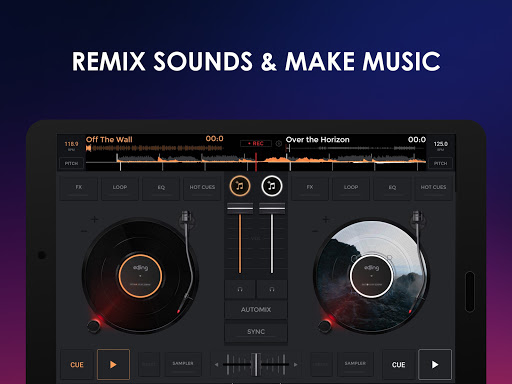The image size is (512, 384).
Task: Play the right deck track
Action: (435, 364)
